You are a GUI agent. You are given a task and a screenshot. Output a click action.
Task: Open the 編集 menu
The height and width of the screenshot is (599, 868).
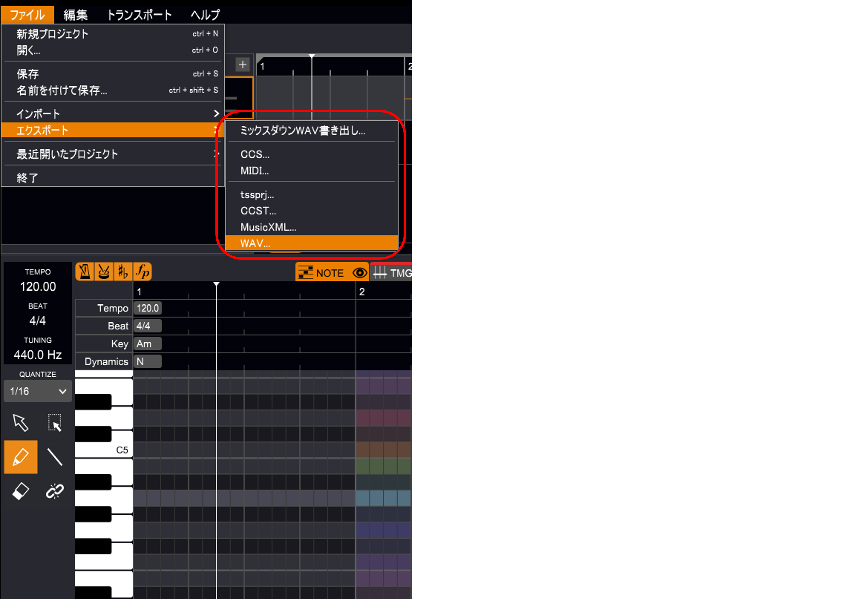[x=76, y=15]
